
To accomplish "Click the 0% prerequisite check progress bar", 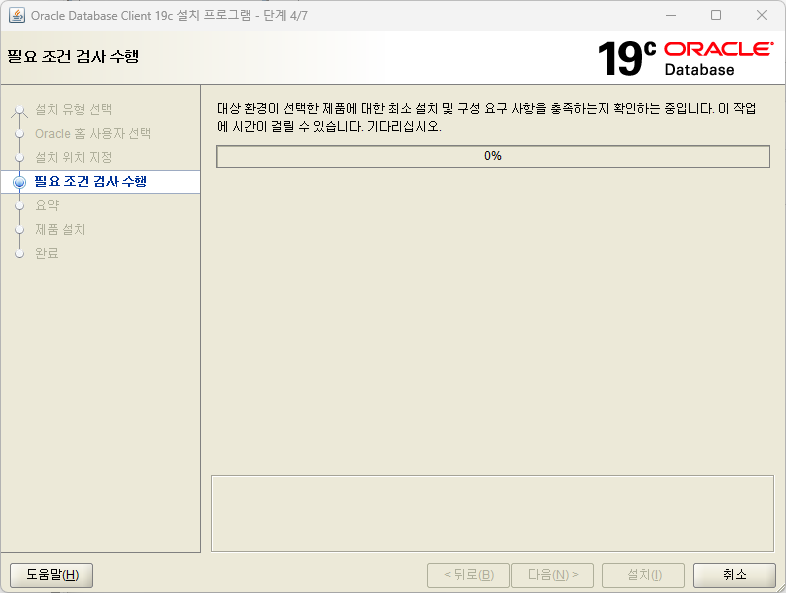I will (x=493, y=156).
